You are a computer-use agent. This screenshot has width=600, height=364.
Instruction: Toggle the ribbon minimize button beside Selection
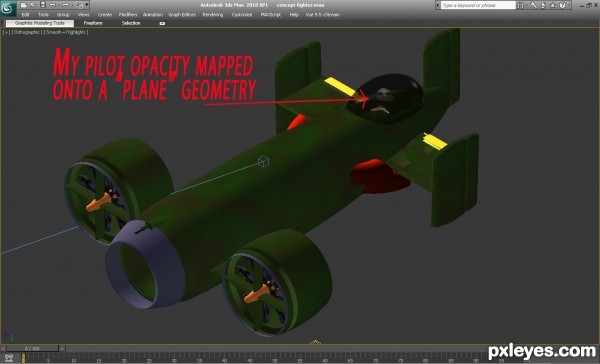click(x=162, y=23)
